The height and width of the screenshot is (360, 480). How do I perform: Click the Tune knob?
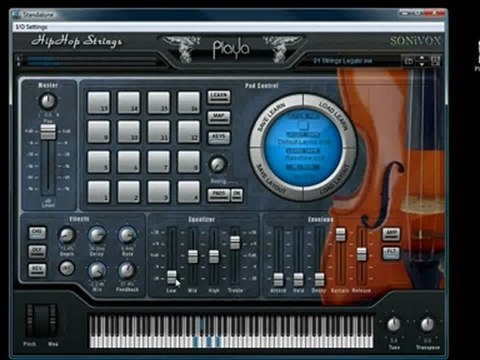point(394,324)
